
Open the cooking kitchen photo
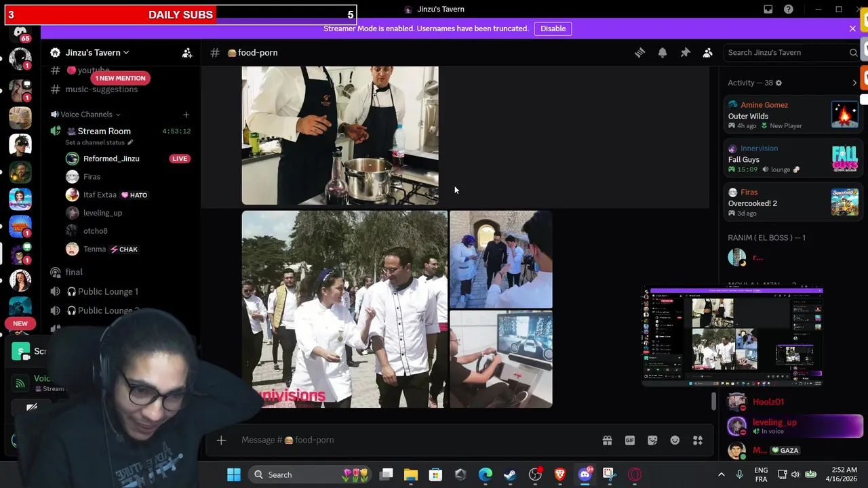[340, 136]
